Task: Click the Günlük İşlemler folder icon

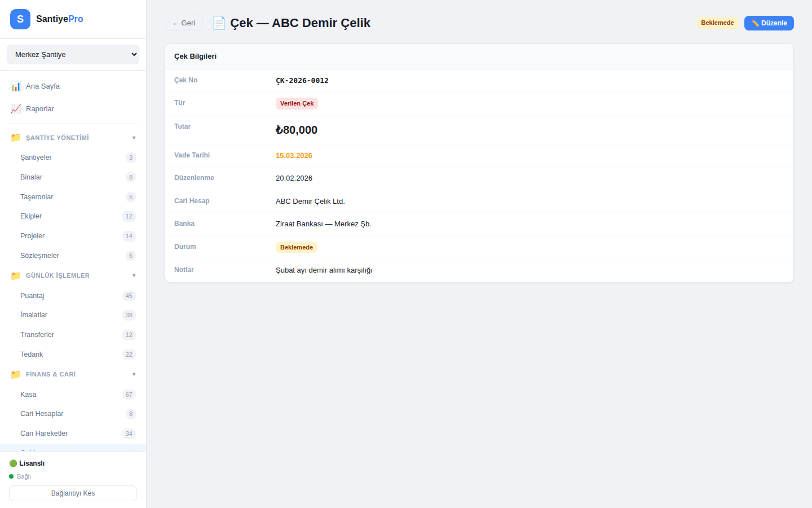Action: click(x=16, y=275)
